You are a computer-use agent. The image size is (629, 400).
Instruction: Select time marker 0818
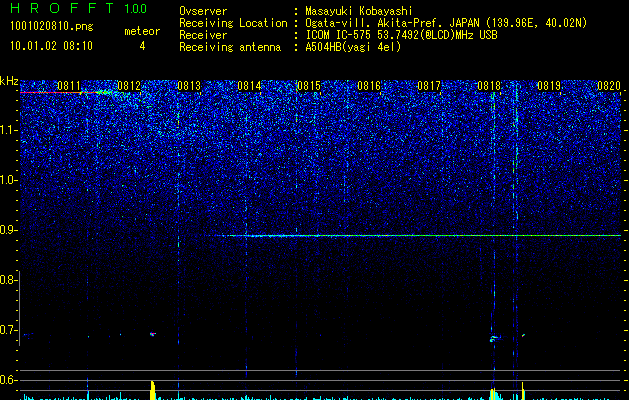(x=489, y=86)
